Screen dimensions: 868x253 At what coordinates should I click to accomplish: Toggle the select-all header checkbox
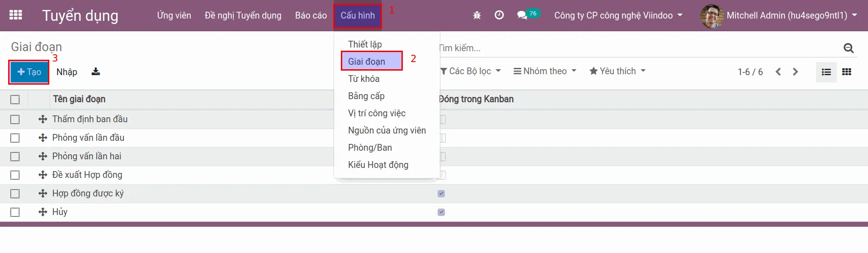[x=15, y=99]
